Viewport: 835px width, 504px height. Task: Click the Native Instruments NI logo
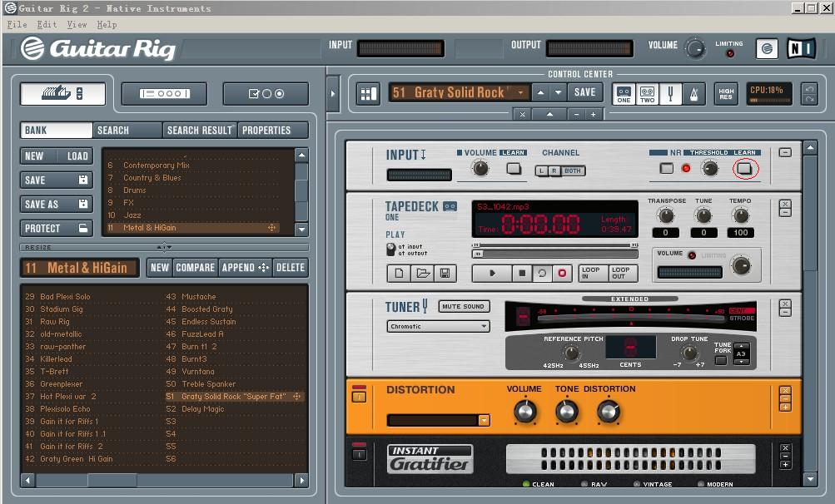pyautogui.click(x=802, y=49)
